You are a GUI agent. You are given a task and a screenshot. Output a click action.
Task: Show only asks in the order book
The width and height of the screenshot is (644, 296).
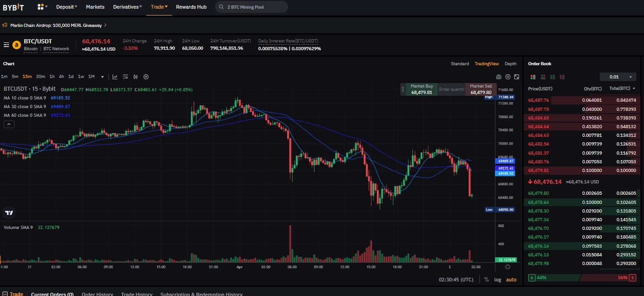pos(562,77)
